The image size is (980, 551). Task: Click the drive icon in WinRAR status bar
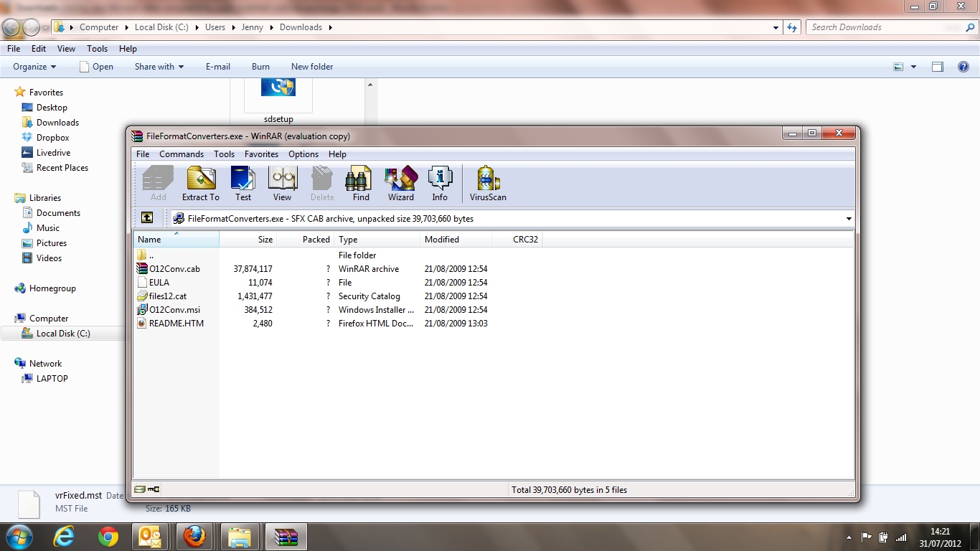coord(140,489)
